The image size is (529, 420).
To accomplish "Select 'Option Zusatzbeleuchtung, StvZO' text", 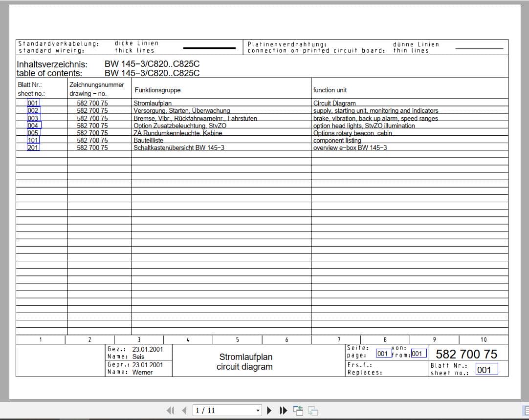I will coord(180,126).
